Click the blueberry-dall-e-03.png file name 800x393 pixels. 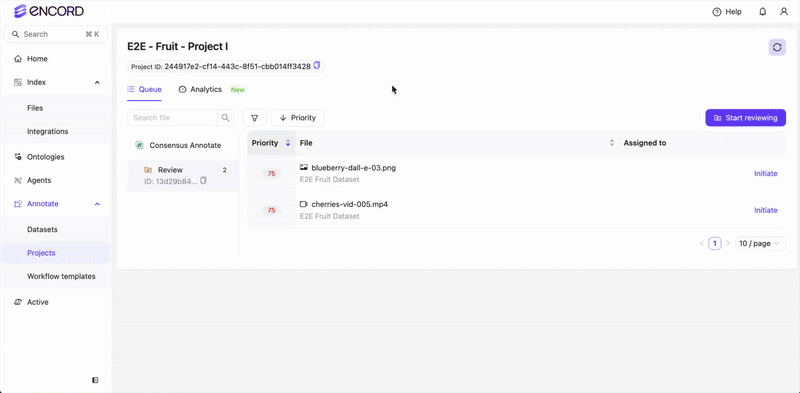[354, 167]
